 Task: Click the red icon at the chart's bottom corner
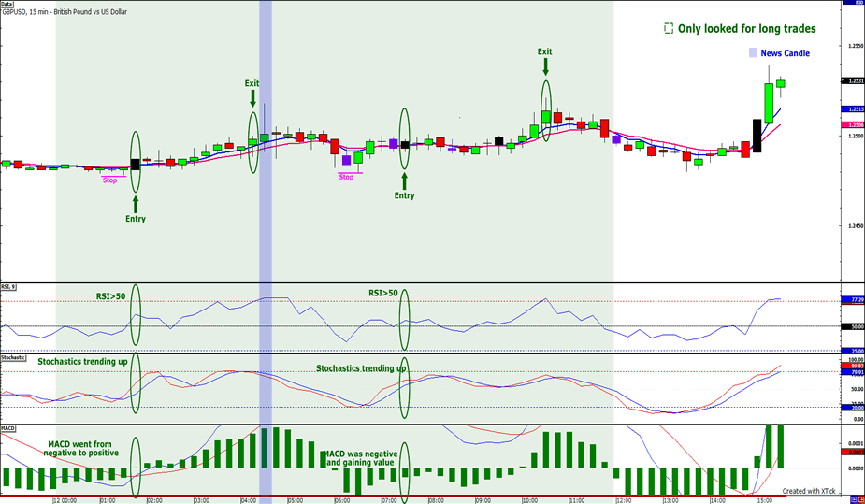coord(861,499)
